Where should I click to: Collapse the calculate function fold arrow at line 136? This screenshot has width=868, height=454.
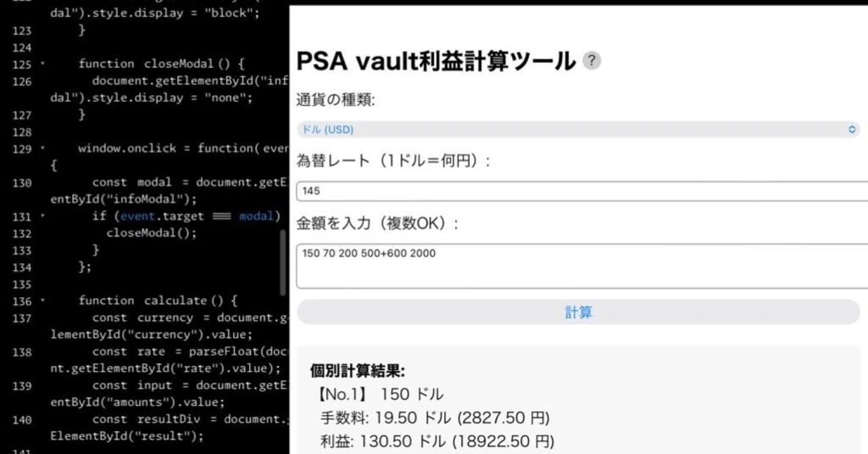pos(42,301)
